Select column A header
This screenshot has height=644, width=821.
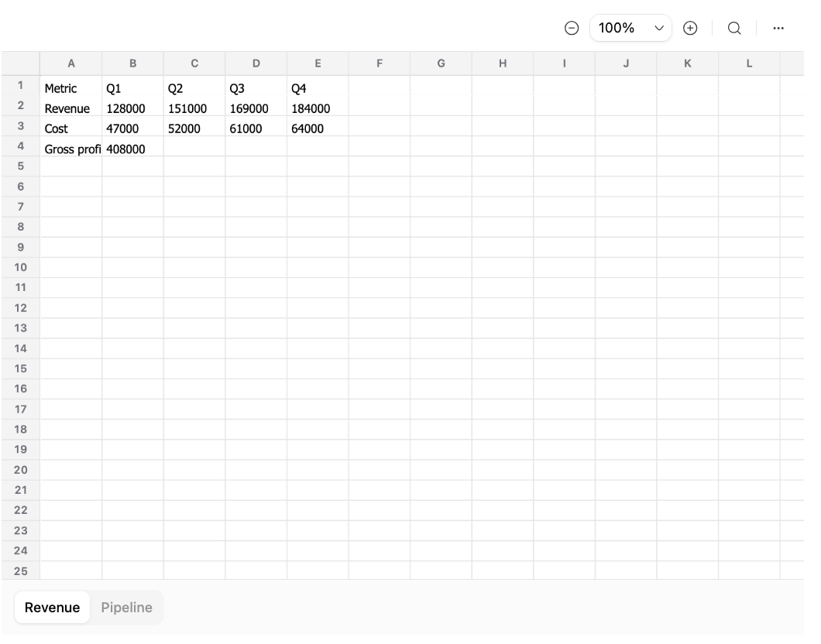pyautogui.click(x=71, y=63)
